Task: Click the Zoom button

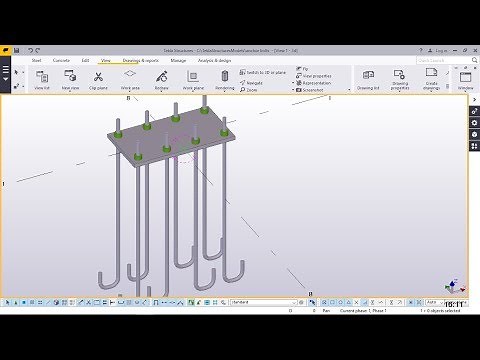Action: tap(248, 90)
